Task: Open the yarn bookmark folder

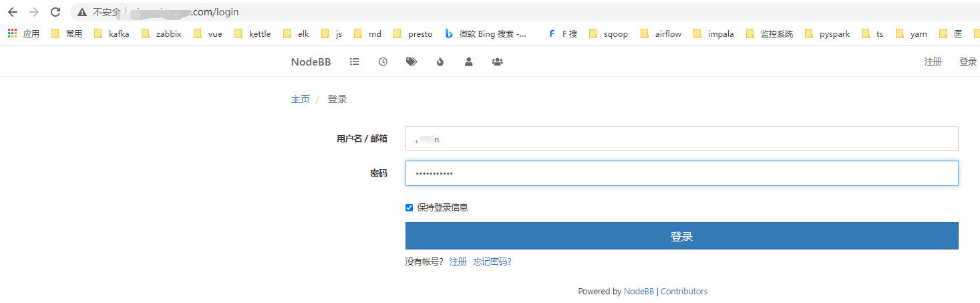Action: [911, 33]
